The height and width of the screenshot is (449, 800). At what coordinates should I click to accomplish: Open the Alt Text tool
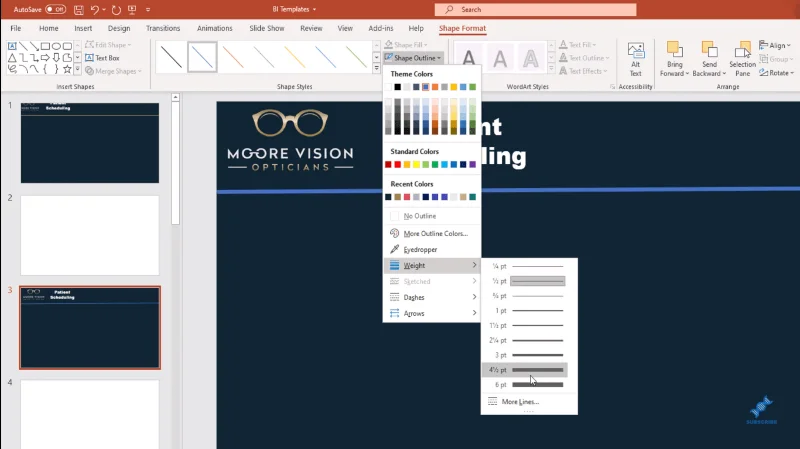[x=635, y=60]
